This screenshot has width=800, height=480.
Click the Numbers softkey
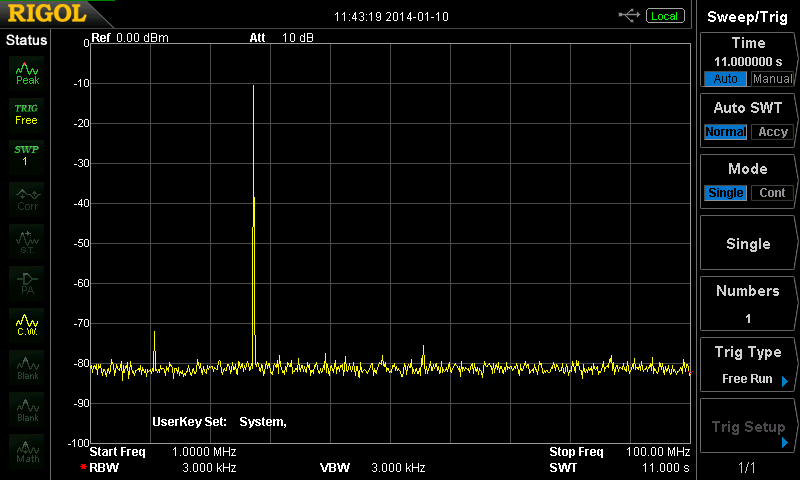[x=748, y=304]
